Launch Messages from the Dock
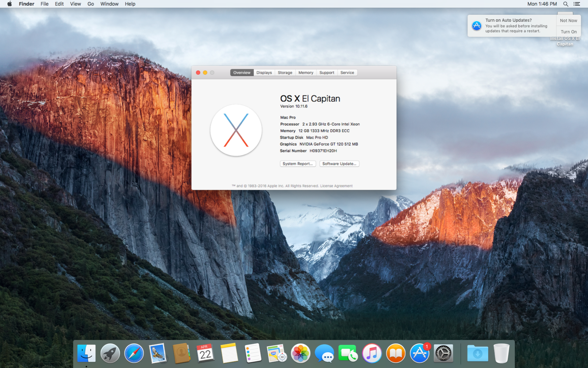Image resolution: width=588 pixels, height=368 pixels. point(324,353)
